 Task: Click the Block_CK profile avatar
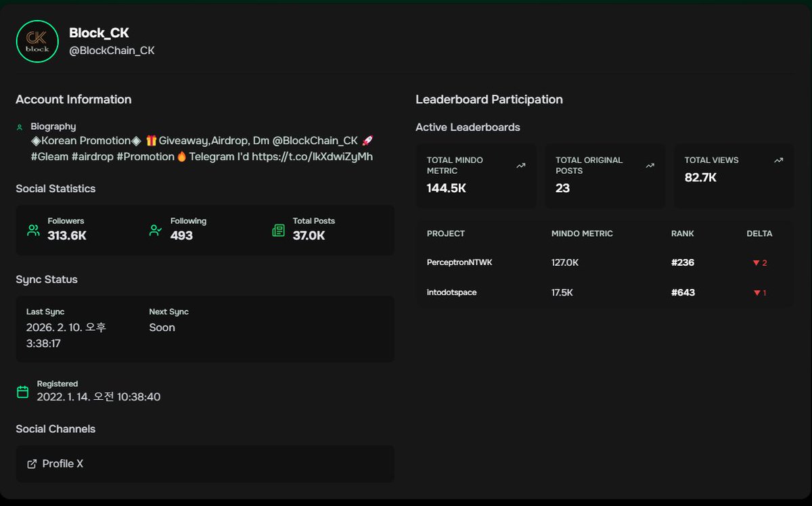37,41
